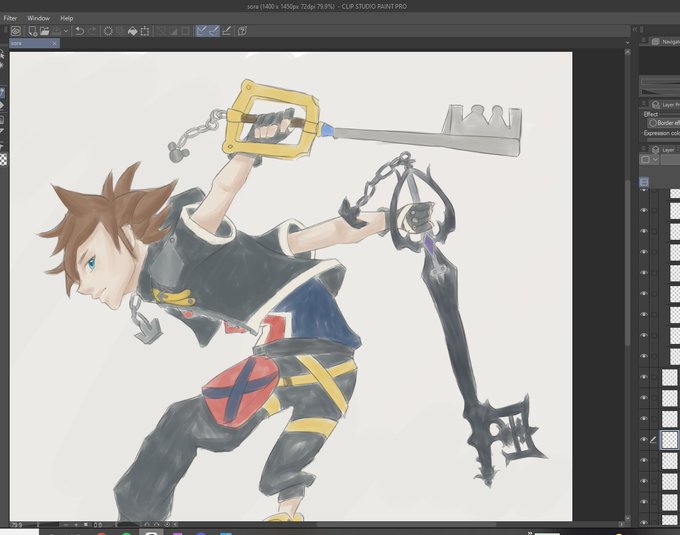Open the Layer palette menu icon
This screenshot has height=535, width=680.
pyautogui.click(x=644, y=149)
